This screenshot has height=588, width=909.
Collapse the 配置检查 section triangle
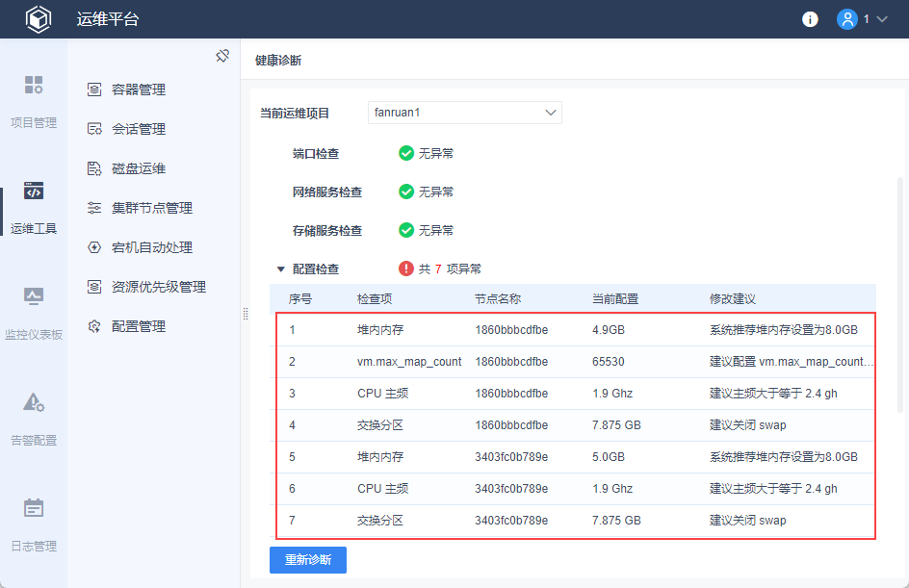point(281,269)
